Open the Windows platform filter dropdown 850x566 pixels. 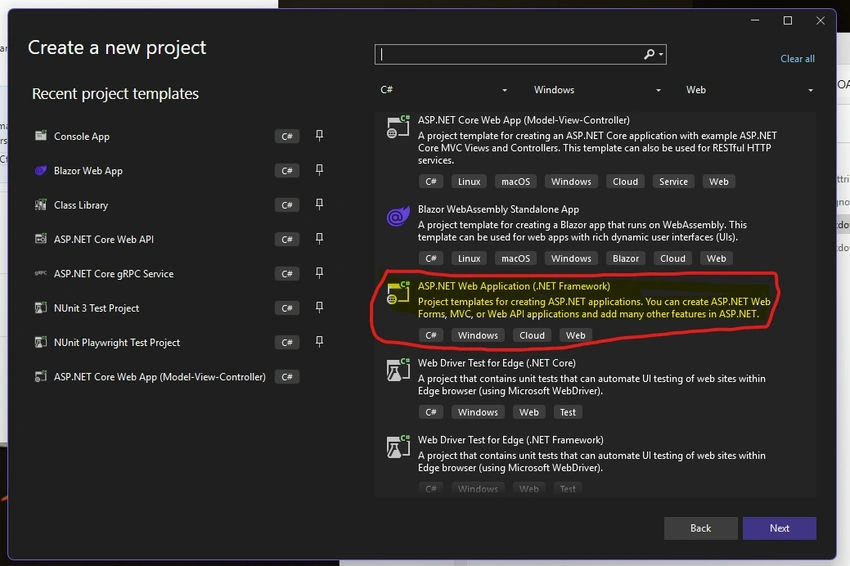(x=597, y=90)
